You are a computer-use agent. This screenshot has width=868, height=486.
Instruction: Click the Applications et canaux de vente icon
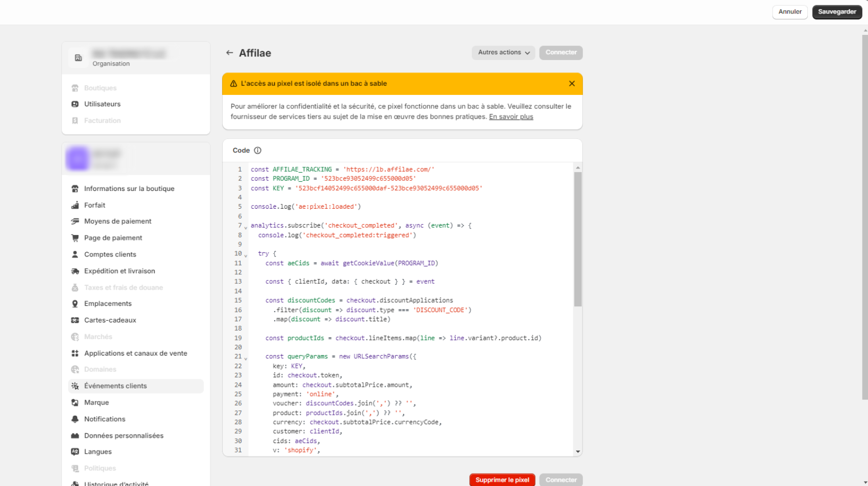tap(75, 354)
